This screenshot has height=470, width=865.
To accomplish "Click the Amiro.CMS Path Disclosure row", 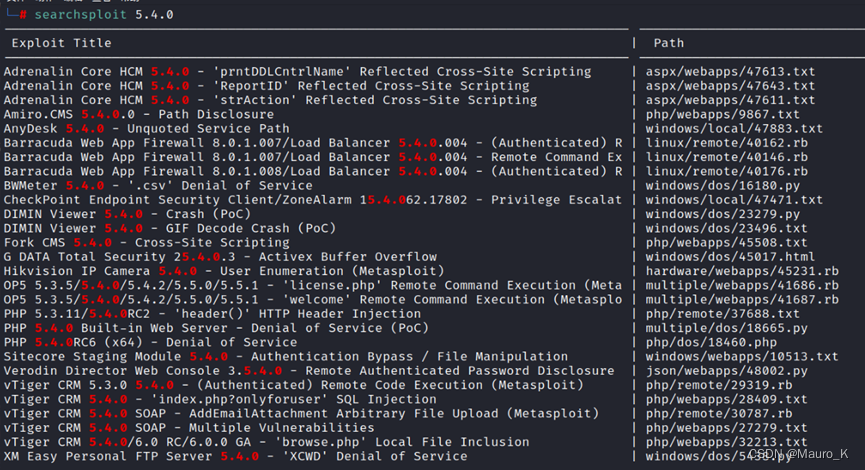I will pos(138,115).
